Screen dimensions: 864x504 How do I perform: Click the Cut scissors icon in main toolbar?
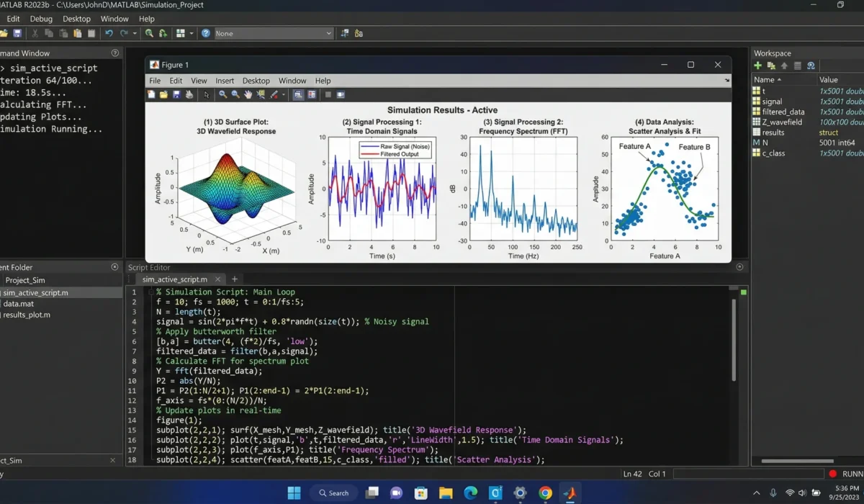click(35, 33)
